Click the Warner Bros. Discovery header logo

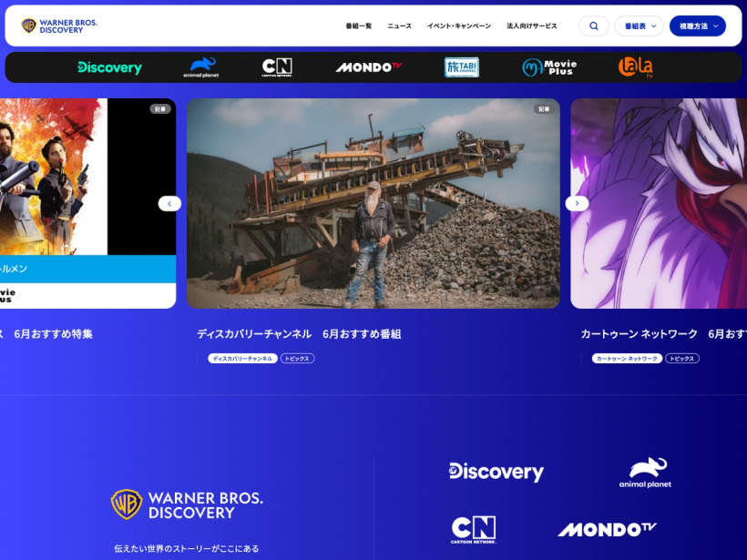pos(59,25)
